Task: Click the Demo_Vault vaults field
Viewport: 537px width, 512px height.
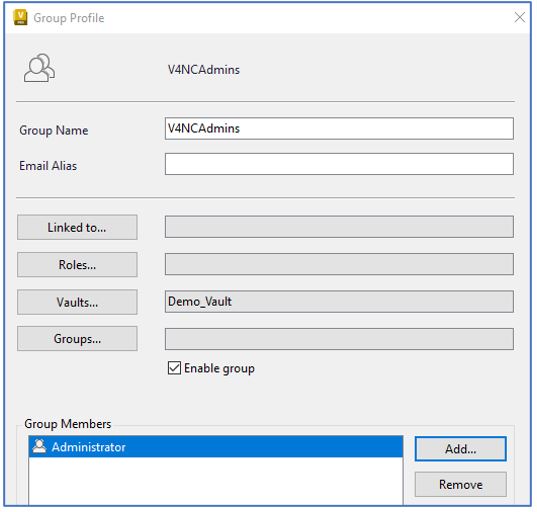Action: [339, 302]
